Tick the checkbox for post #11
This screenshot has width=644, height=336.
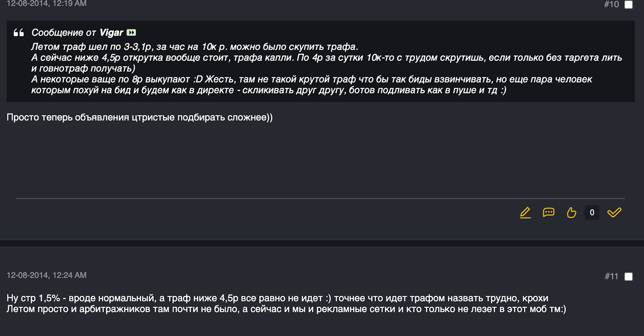click(628, 276)
